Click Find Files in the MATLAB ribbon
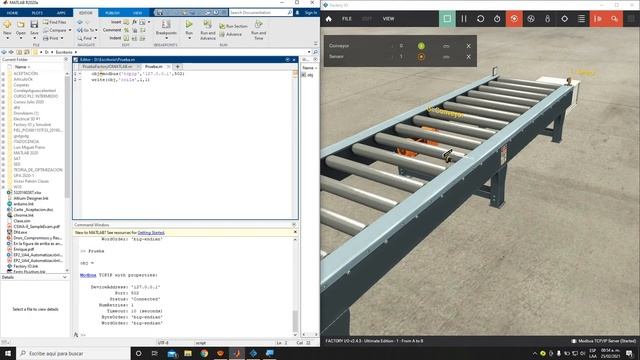The height and width of the screenshot is (360, 640). tap(55, 22)
